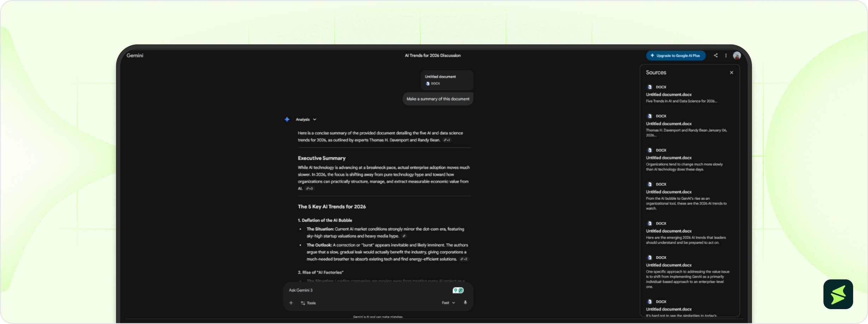Activate the microphone voice input

tap(465, 303)
